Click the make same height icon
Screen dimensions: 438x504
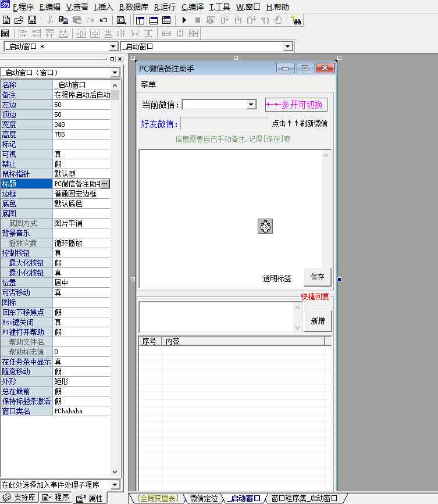pyautogui.click(x=180, y=33)
